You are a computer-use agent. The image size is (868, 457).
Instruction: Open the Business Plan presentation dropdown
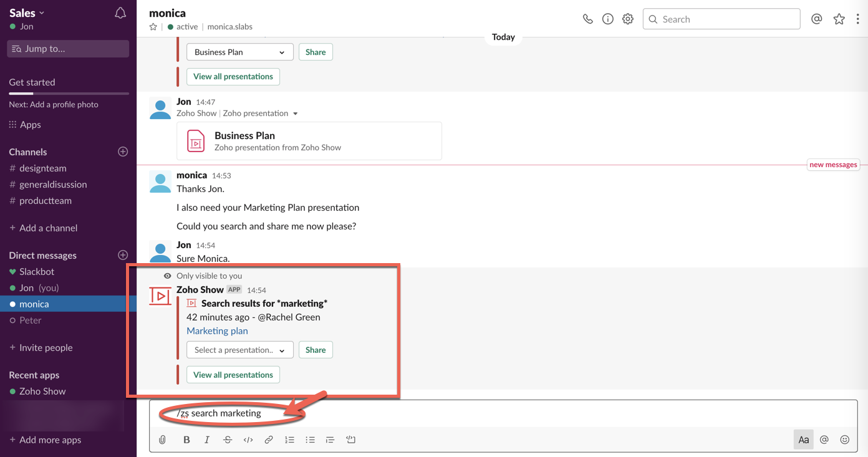pos(239,52)
